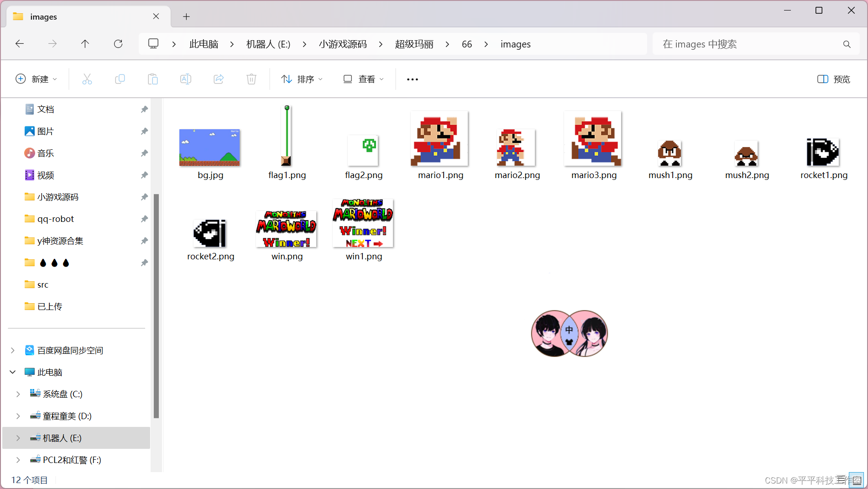868x489 pixels.
Task: Click 机器人 (E:) in the address breadcrumb
Action: point(268,44)
